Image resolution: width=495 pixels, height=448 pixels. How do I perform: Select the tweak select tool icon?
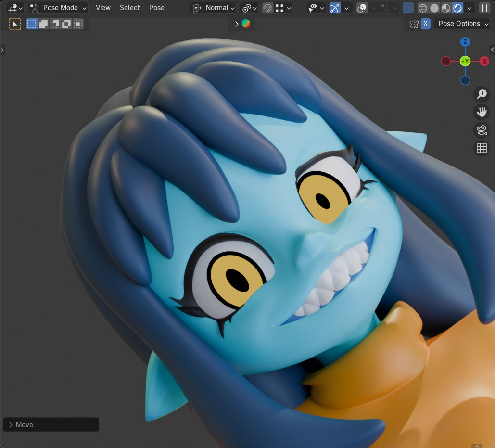pos(15,24)
